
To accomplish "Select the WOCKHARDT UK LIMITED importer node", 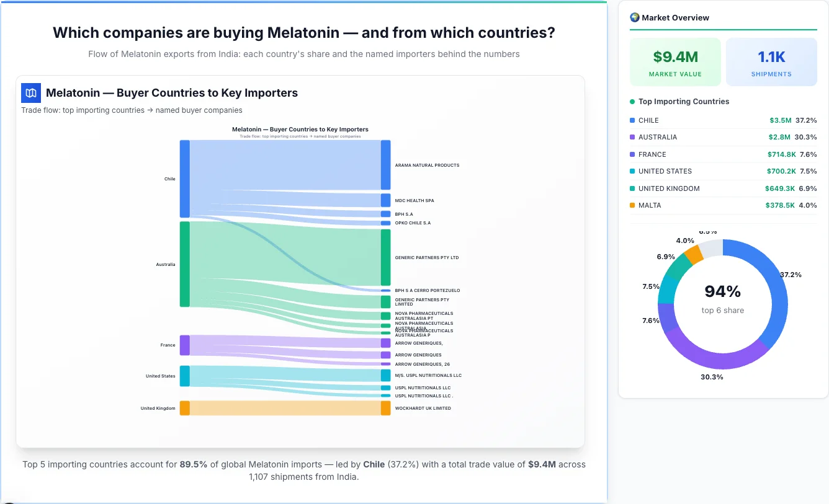I will [x=385, y=408].
